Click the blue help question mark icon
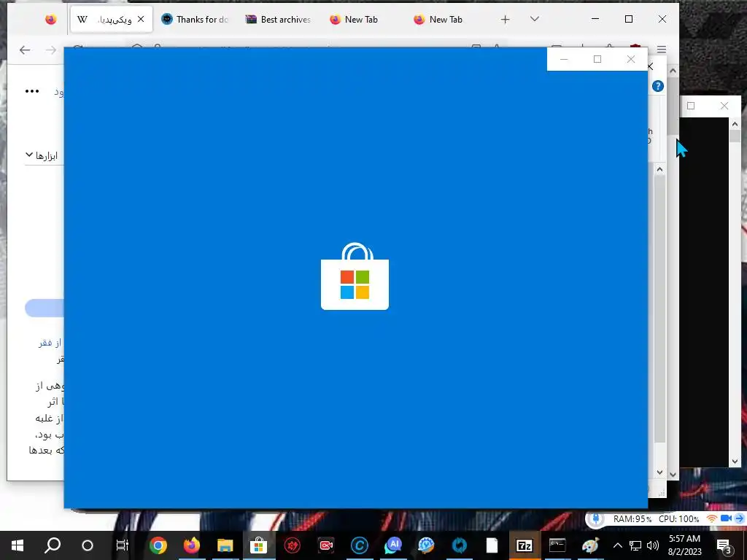Image resolution: width=747 pixels, height=560 pixels. [x=658, y=86]
